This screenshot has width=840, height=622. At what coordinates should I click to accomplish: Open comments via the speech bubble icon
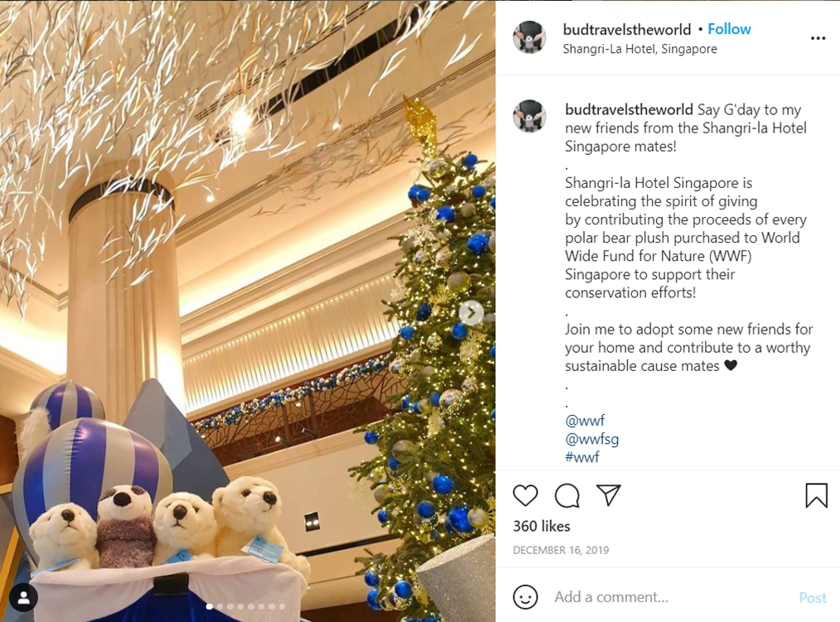(x=567, y=495)
